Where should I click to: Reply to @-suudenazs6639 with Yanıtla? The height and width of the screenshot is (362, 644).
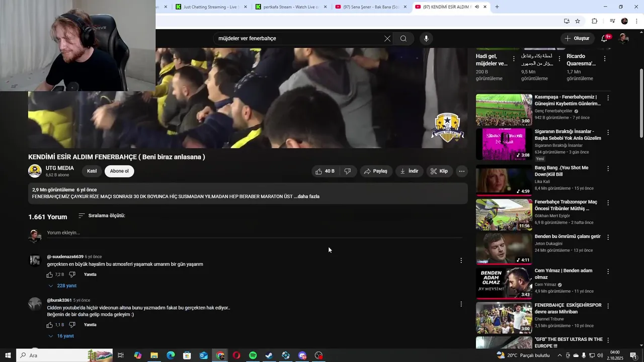pyautogui.click(x=90, y=275)
